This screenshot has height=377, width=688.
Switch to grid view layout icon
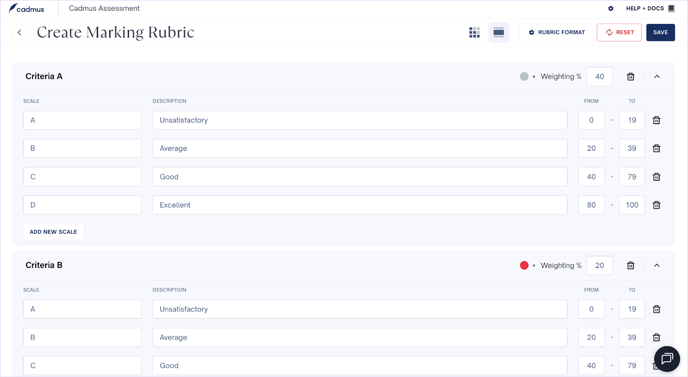coord(474,32)
